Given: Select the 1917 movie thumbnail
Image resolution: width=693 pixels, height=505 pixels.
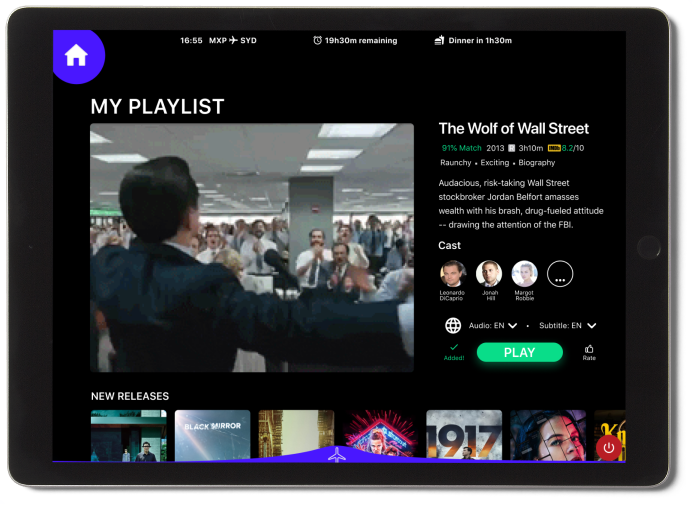Looking at the screenshot, I should (464, 436).
